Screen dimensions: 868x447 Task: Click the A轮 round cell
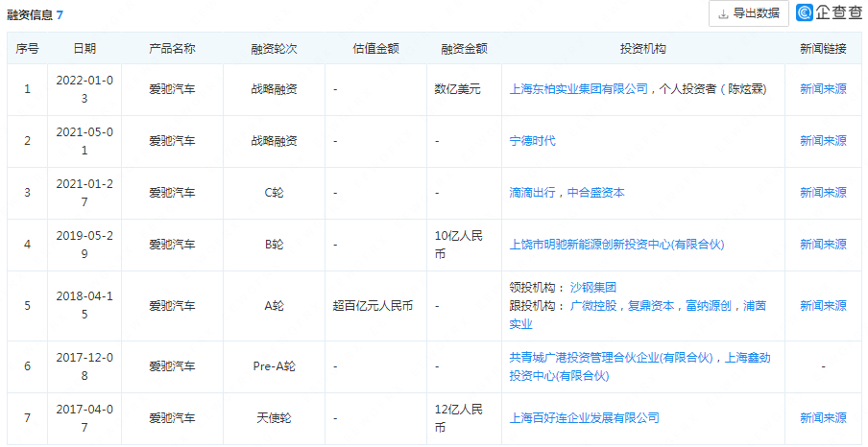pos(274,306)
